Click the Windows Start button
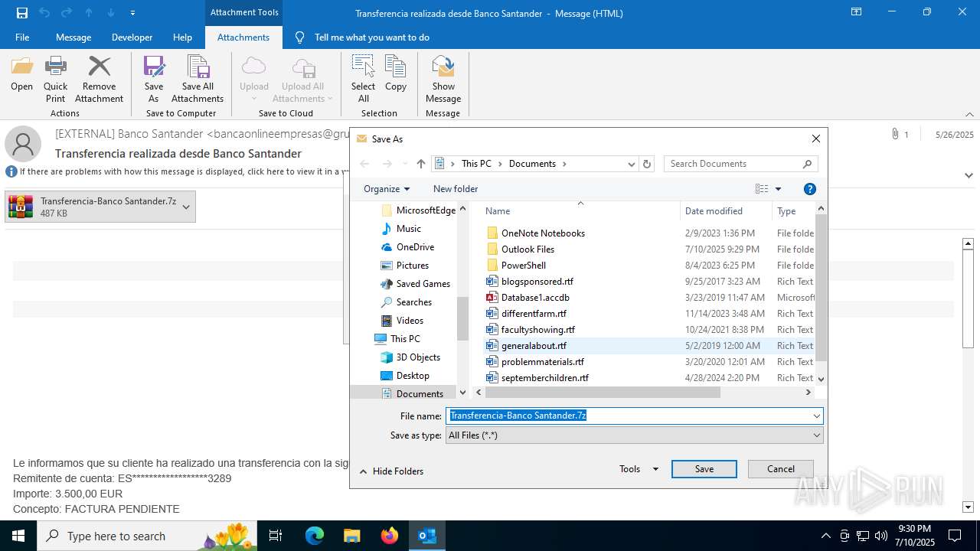 [x=18, y=536]
